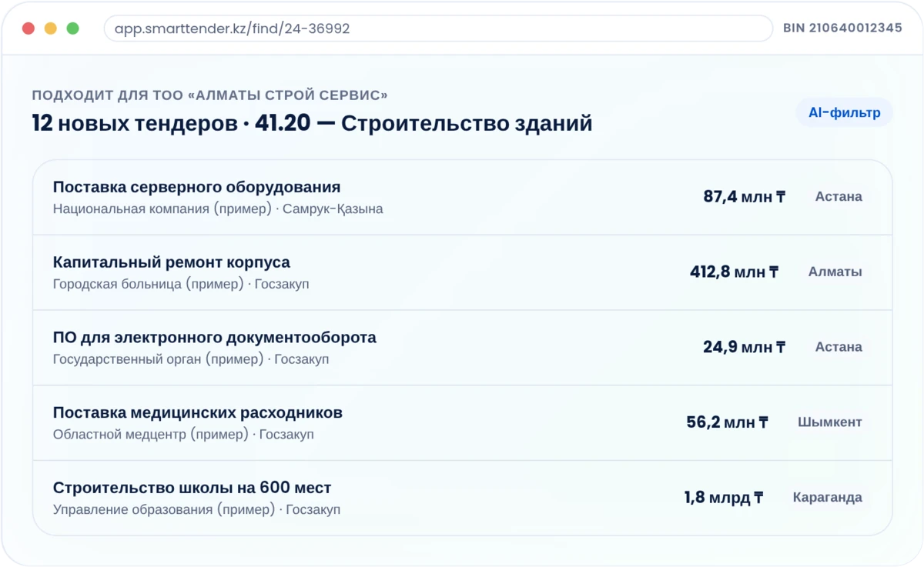The width and height of the screenshot is (924, 567).
Task: Click the amount 56,2 млн ₸
Action: pyautogui.click(x=728, y=423)
